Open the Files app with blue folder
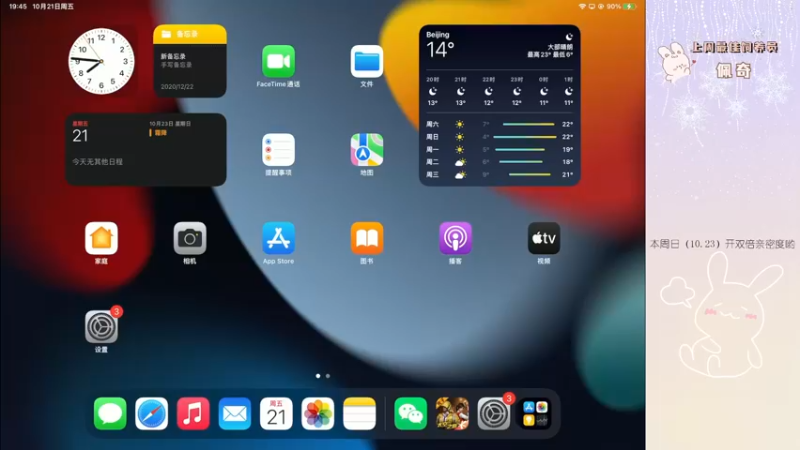The height and width of the screenshot is (450, 800). click(366, 61)
